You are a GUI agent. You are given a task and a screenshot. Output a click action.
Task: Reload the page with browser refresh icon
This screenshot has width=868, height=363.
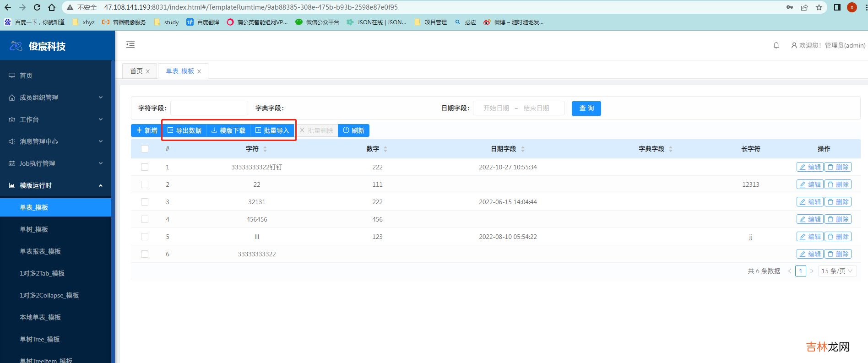pyautogui.click(x=37, y=7)
